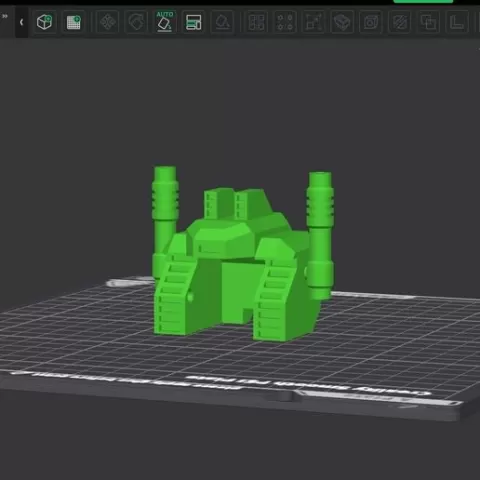Image resolution: width=480 pixels, height=480 pixels.
Task: Click the AUTO orient icon
Action: coord(165,22)
